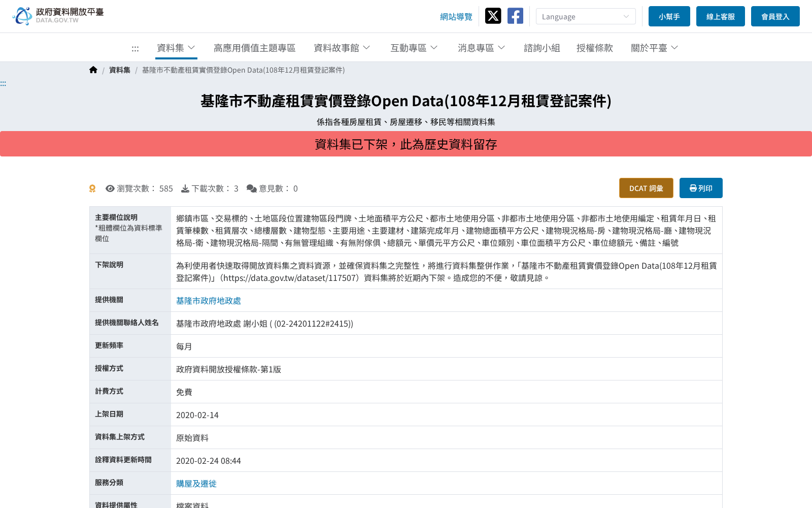Click the eye icon beside 瀏覽次數
The image size is (812, 508).
(x=110, y=188)
